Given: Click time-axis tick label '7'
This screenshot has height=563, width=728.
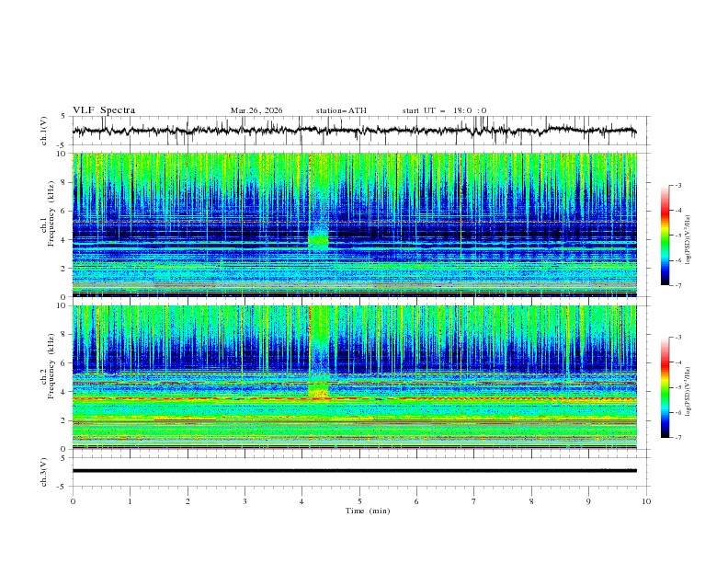Looking at the screenshot, I should pyautogui.click(x=474, y=501).
